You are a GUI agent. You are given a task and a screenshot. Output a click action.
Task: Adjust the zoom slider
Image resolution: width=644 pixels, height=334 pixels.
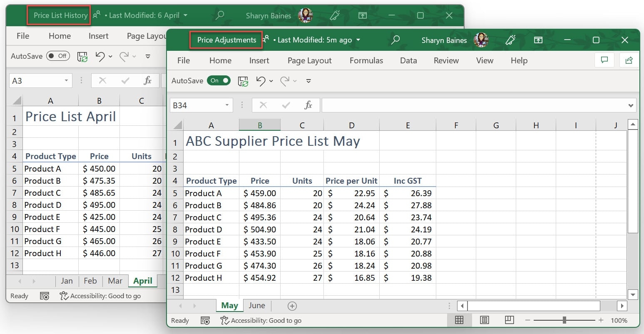(564, 320)
